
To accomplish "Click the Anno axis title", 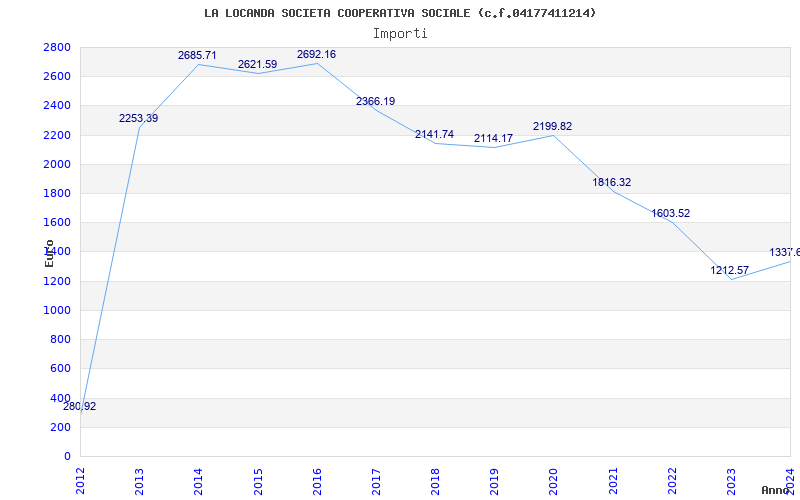I will pyautogui.click(x=774, y=490).
